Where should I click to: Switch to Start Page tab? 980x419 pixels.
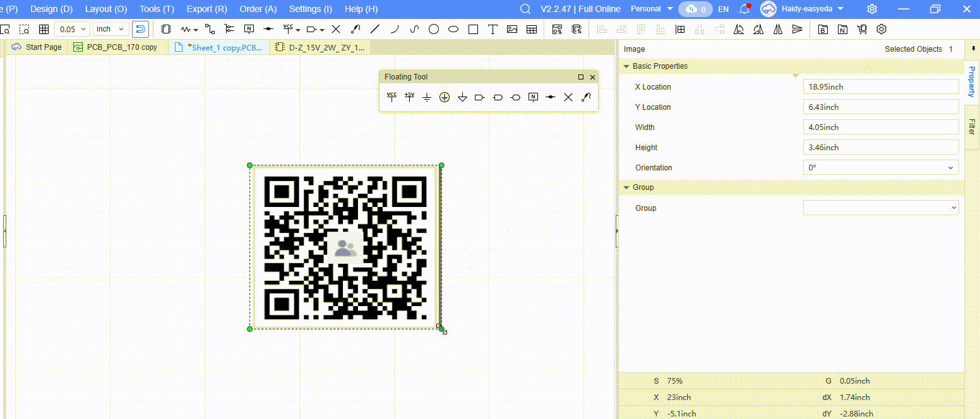37,47
